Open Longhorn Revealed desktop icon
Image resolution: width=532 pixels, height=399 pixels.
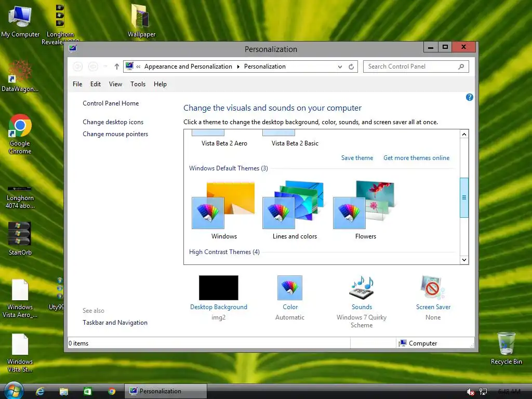pos(60,24)
